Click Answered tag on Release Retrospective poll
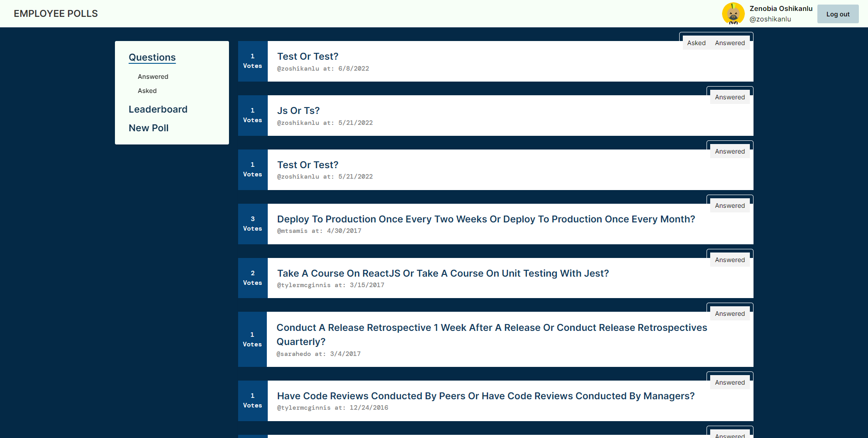This screenshot has height=438, width=868. click(x=730, y=314)
